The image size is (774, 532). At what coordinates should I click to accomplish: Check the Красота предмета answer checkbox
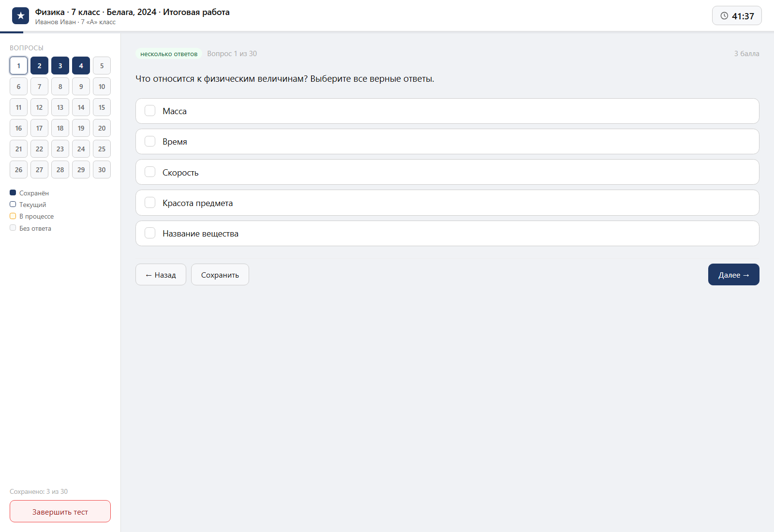[150, 203]
